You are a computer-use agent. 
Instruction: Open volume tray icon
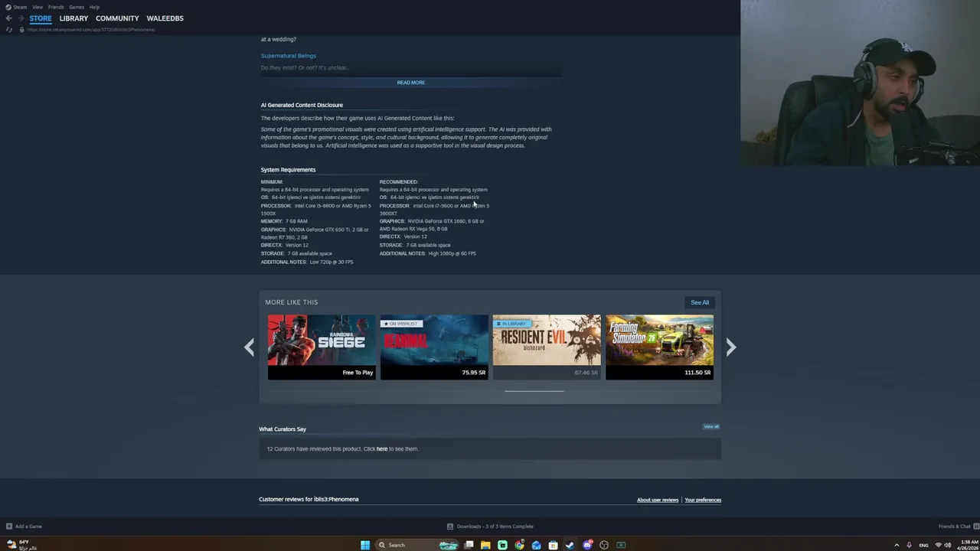(948, 545)
